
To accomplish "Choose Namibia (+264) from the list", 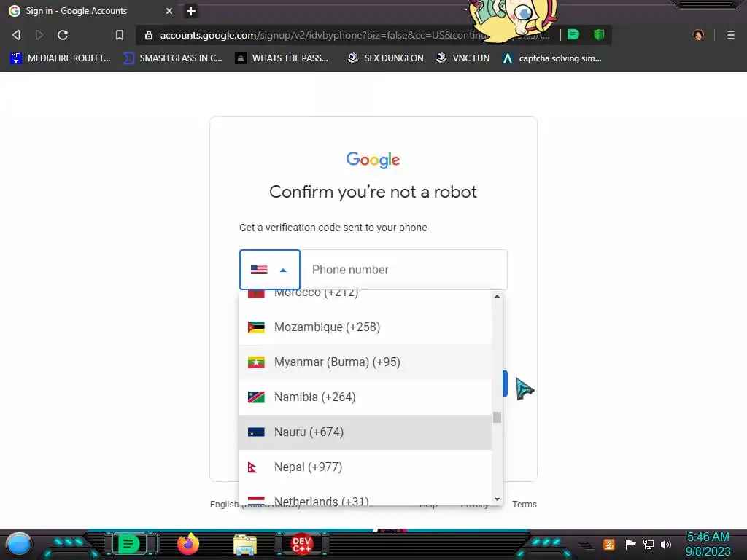I will pos(365,397).
